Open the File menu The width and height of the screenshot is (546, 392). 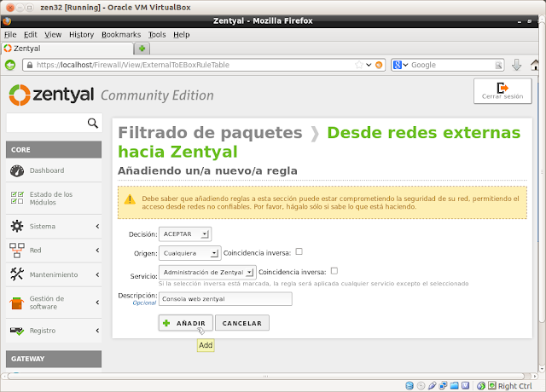(10, 35)
